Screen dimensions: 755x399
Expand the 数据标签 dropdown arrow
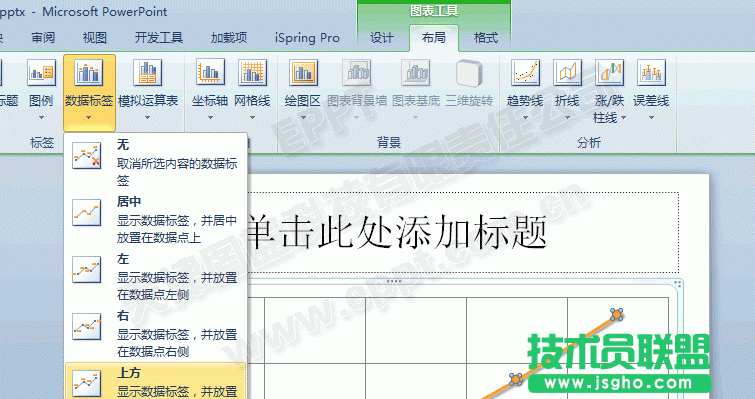point(89,117)
